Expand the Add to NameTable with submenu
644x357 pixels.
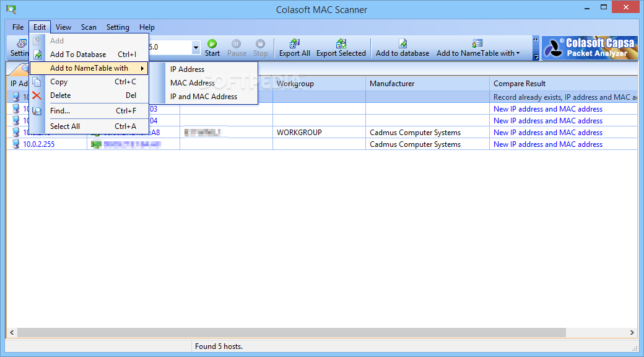pos(89,68)
